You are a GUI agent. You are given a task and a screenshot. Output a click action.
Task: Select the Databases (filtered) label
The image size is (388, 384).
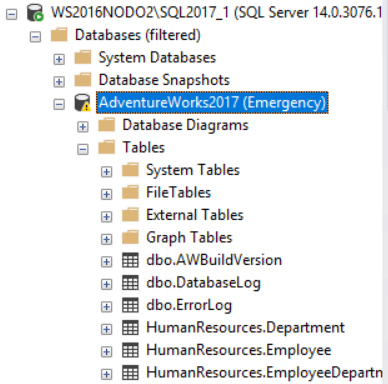138,35
